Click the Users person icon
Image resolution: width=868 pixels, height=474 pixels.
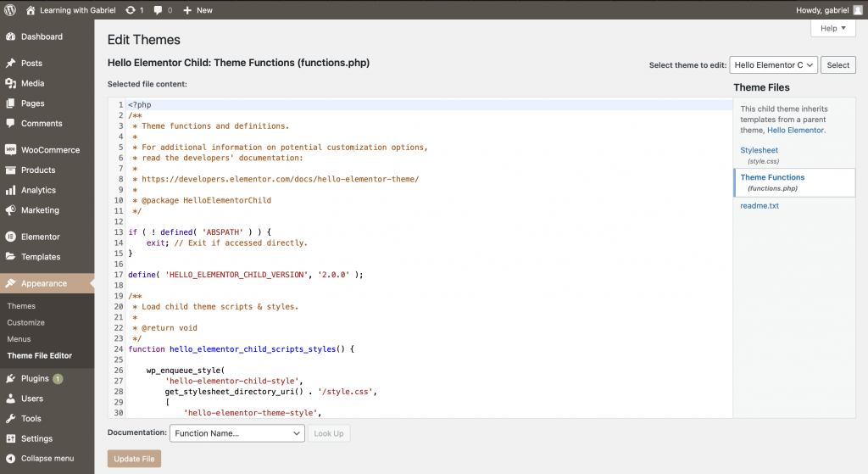[x=10, y=399]
